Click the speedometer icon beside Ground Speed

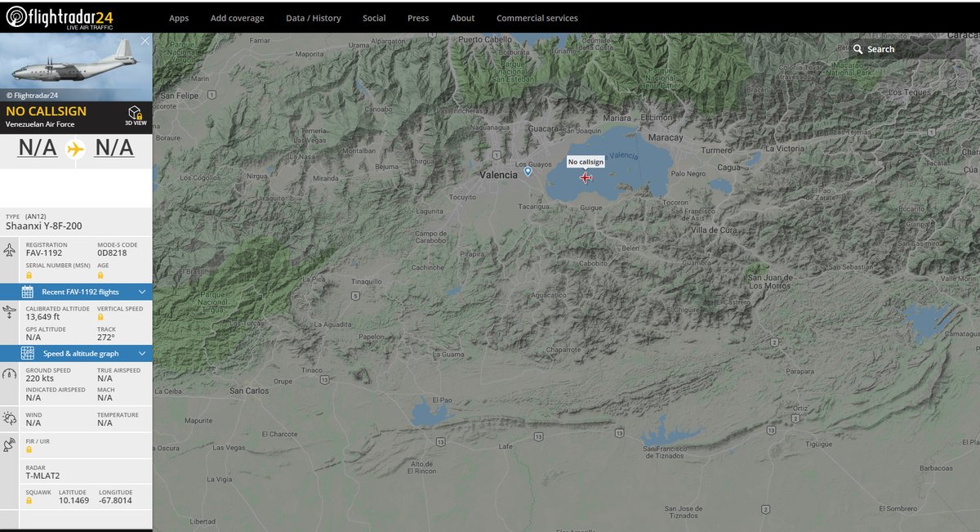tap(9, 374)
